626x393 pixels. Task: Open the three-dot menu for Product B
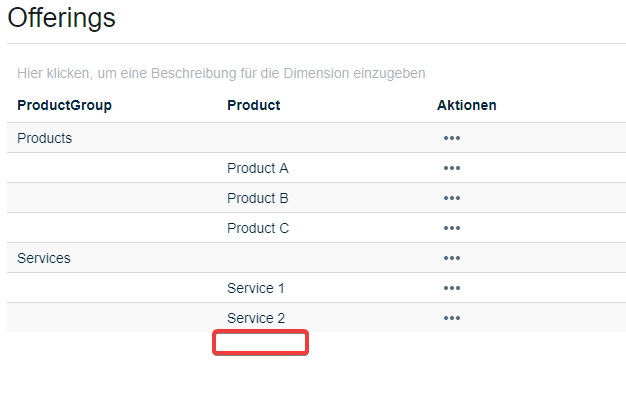(452, 198)
